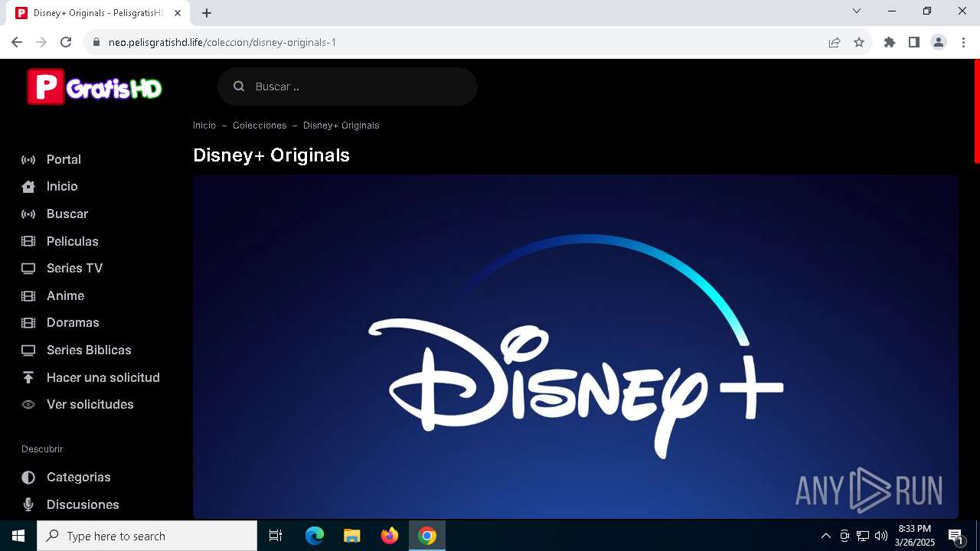
Task: Click Colecciones in the breadcrumb
Action: point(260,126)
